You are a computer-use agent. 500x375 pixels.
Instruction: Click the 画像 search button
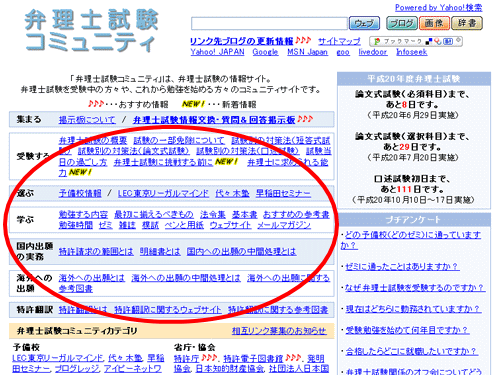coord(434,23)
